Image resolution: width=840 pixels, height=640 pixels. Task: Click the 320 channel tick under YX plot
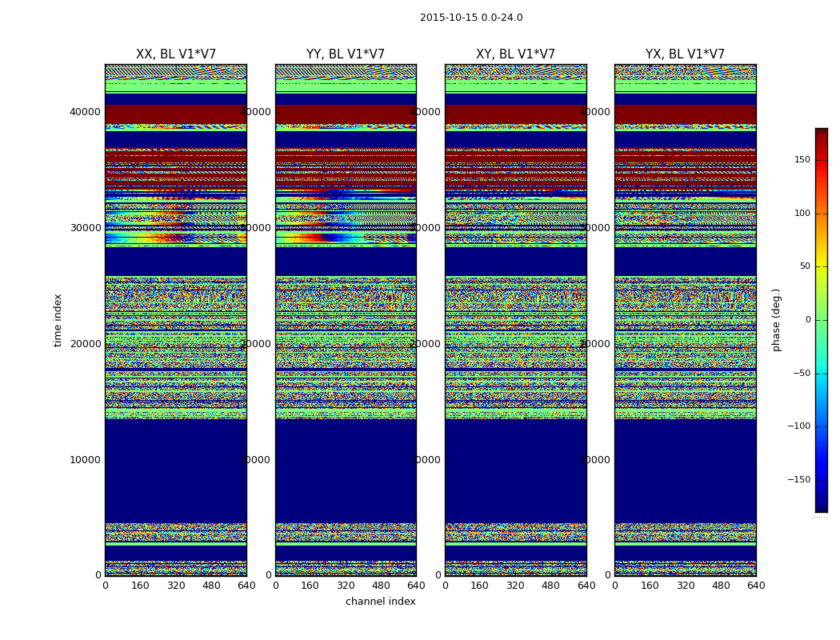pyautogui.click(x=685, y=586)
